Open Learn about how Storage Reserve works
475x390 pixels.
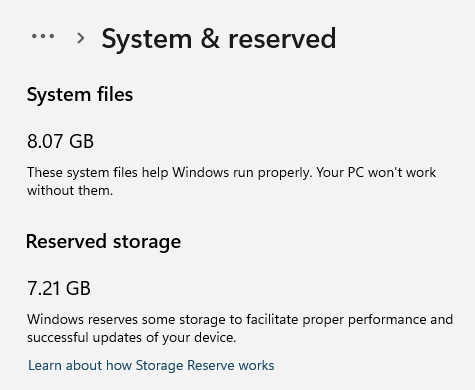click(x=151, y=365)
